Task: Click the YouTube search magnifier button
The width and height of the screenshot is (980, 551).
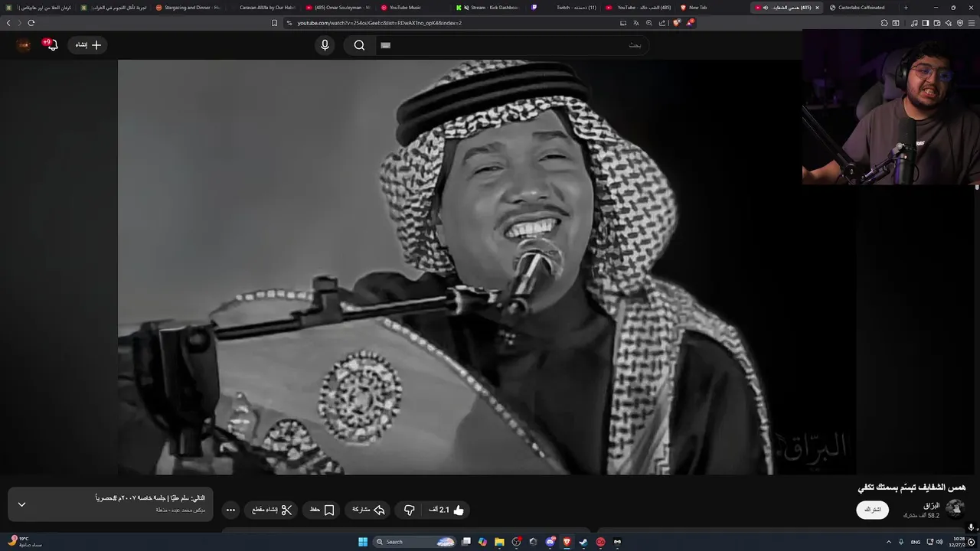Action: tap(359, 45)
